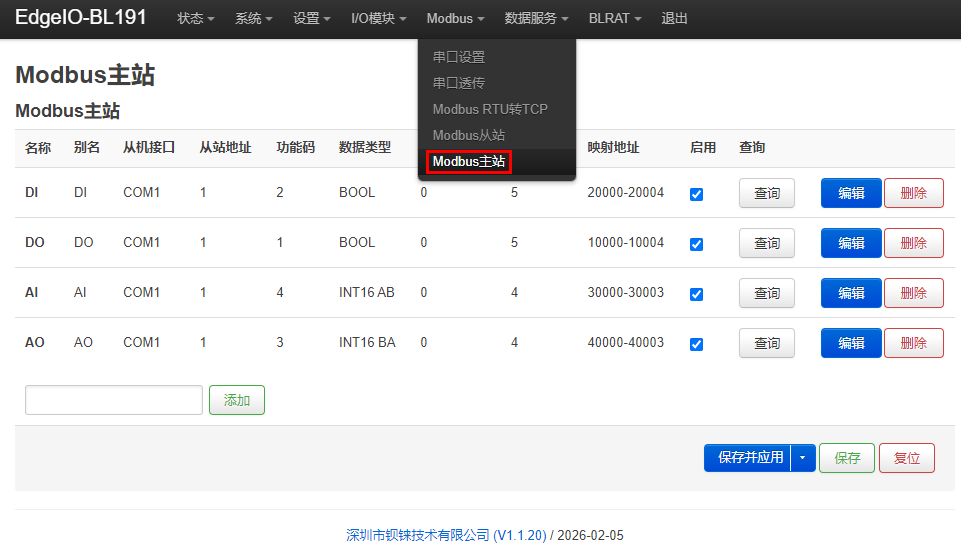Click the 从机接口 column header
Screen dimensions: 961x549
point(149,147)
